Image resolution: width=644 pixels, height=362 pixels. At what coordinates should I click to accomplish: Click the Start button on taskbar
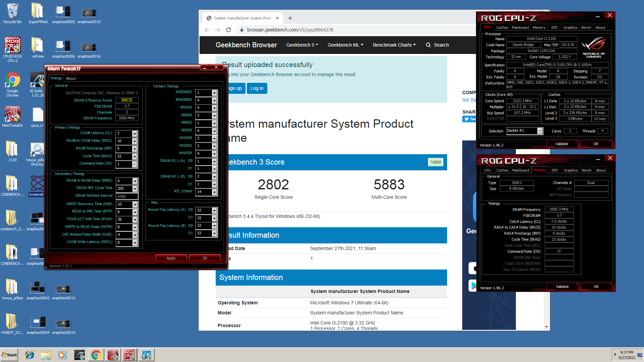tap(9, 355)
